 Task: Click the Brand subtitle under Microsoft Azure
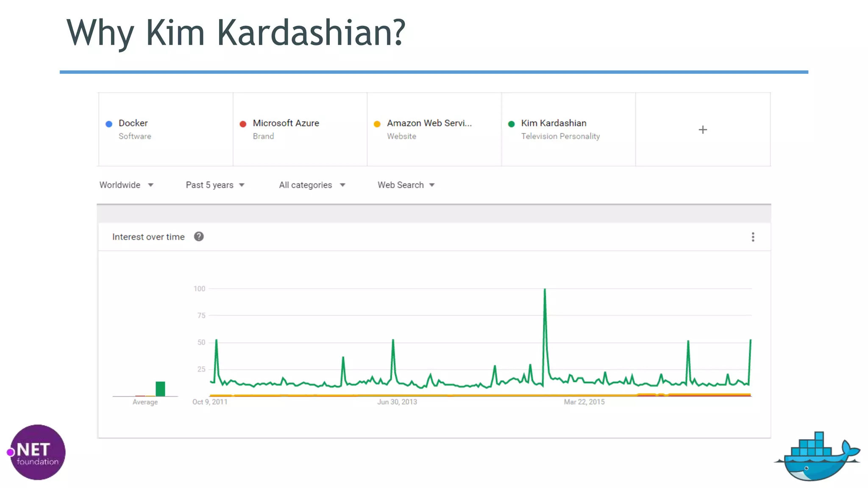click(263, 136)
